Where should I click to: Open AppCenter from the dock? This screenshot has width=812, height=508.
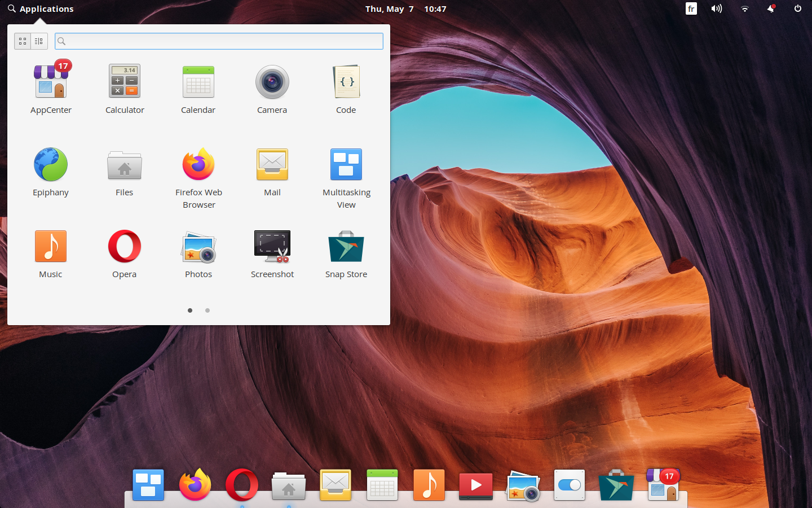[x=663, y=484]
